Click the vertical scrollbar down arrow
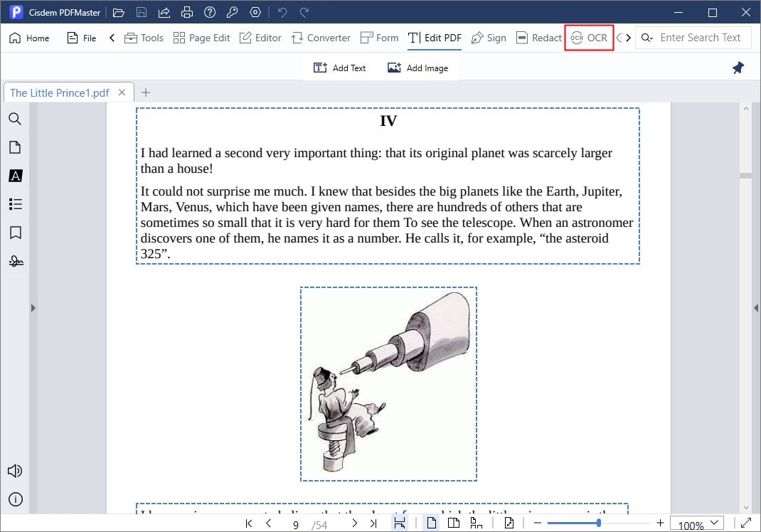761x532 pixels. pos(746,508)
